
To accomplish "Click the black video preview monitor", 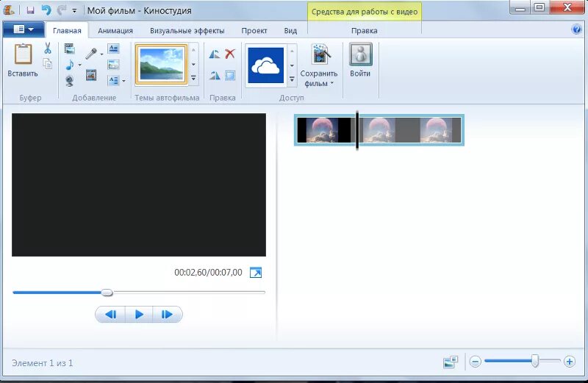I will 139,185.
